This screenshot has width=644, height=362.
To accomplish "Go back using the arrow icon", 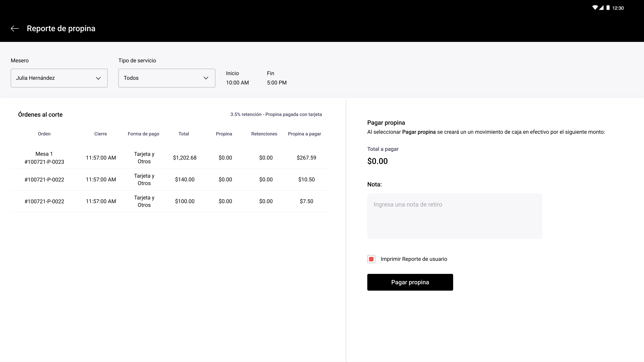I will point(15,28).
